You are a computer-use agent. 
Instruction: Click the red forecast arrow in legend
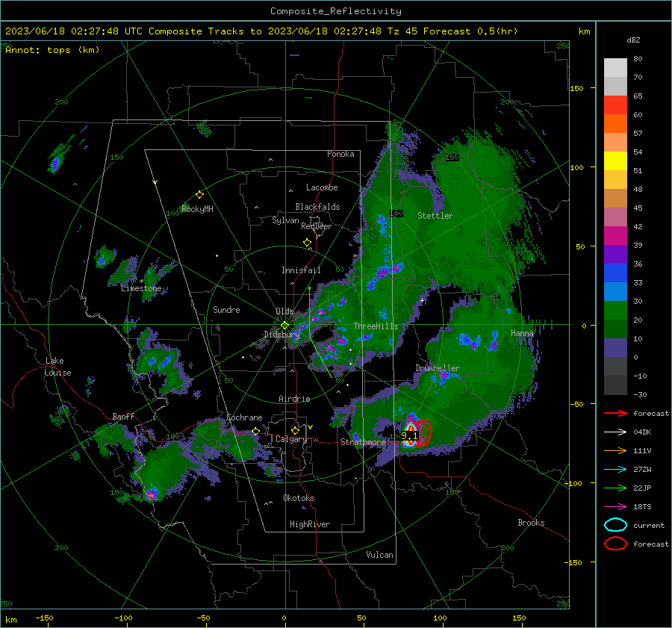[615, 413]
